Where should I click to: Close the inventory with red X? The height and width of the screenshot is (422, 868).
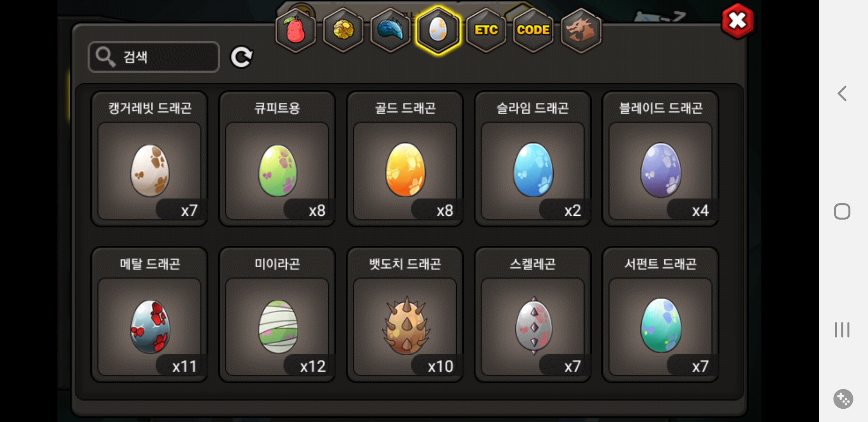coord(738,21)
